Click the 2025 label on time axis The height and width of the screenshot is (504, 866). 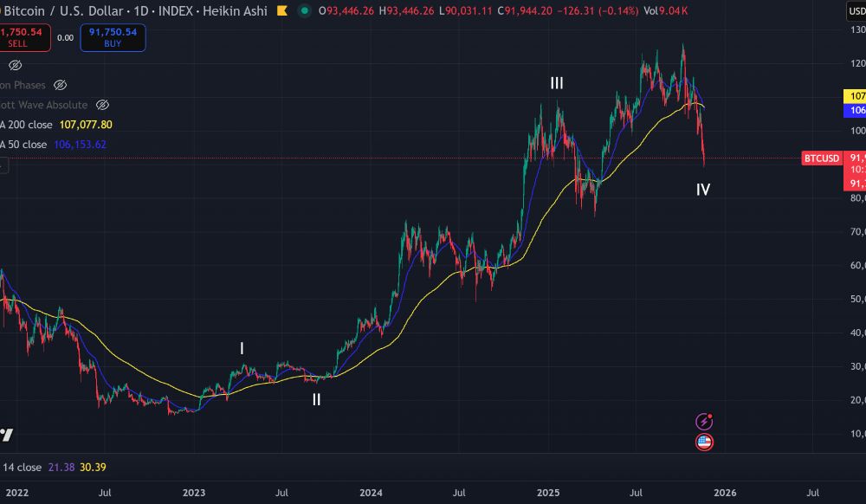coord(548,493)
